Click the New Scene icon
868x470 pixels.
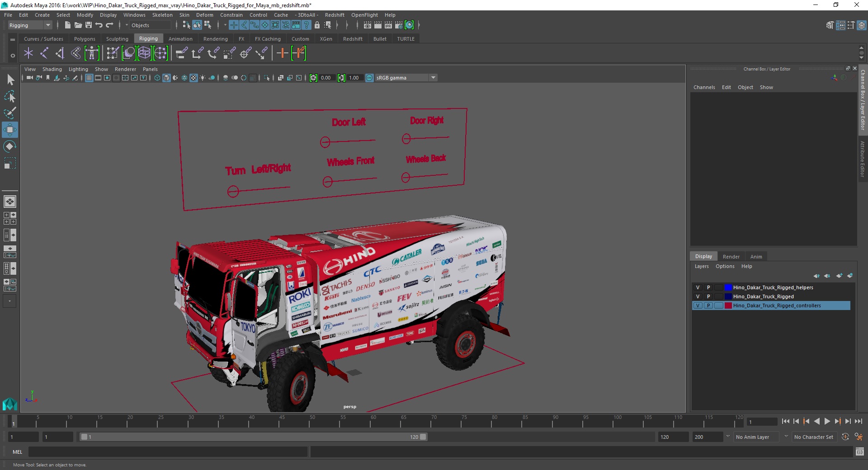pyautogui.click(x=67, y=25)
